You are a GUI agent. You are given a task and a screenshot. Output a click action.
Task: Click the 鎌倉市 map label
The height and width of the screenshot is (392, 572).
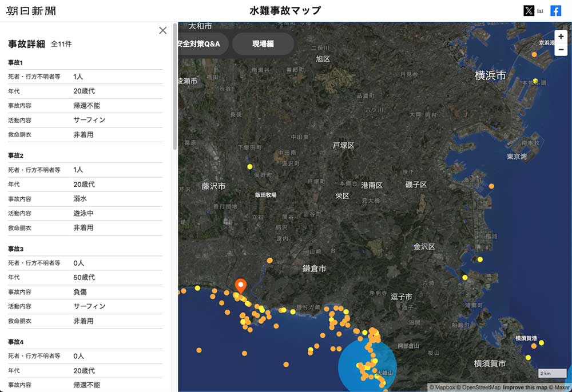point(314,269)
